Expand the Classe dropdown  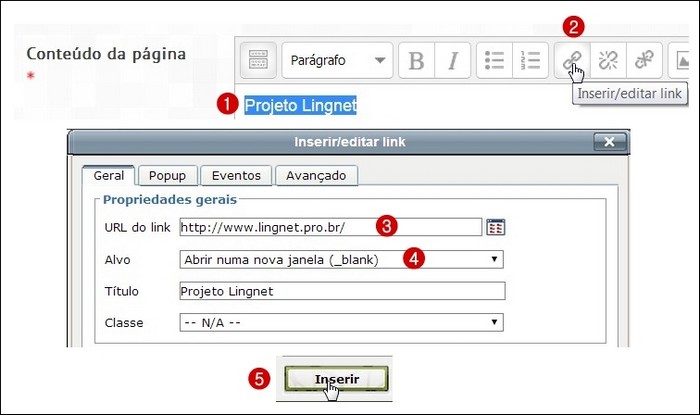coord(342,322)
